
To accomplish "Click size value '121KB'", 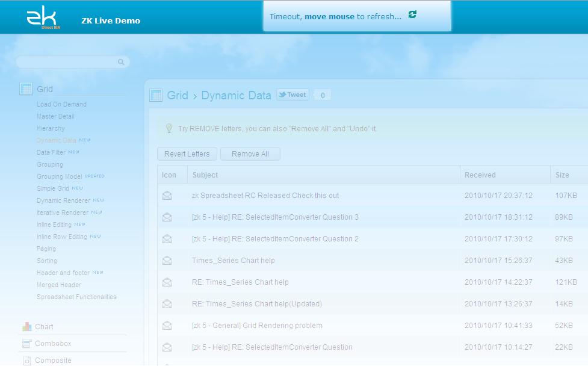I will [566, 282].
